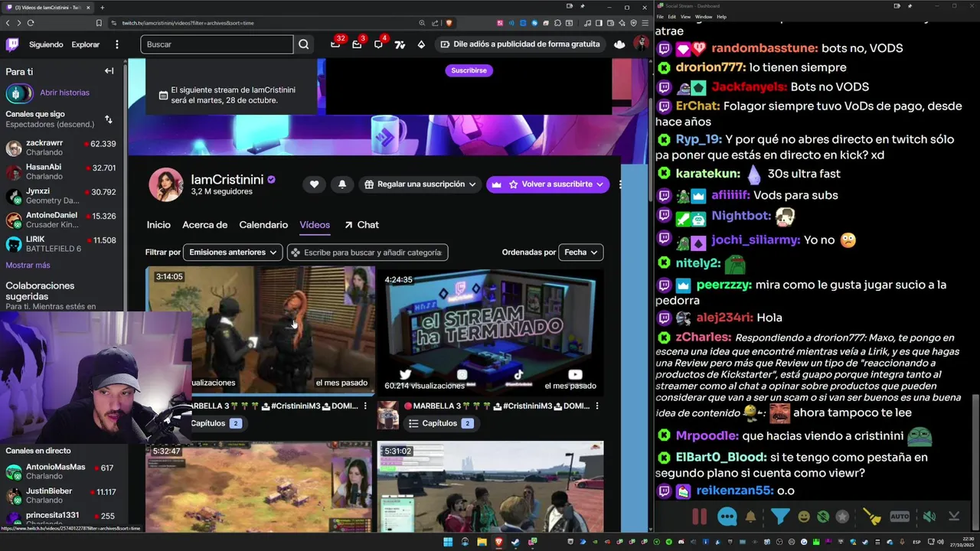Select the Vídeos channel tab

(x=315, y=225)
